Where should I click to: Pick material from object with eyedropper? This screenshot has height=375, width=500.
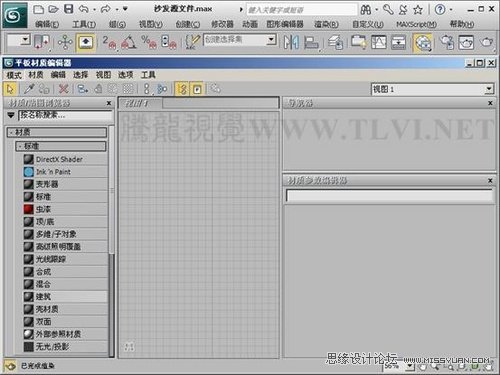29,89
